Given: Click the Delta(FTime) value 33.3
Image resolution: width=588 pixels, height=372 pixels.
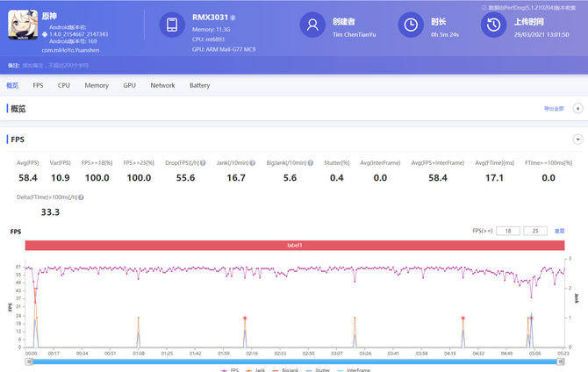Looking at the screenshot, I should coord(50,212).
